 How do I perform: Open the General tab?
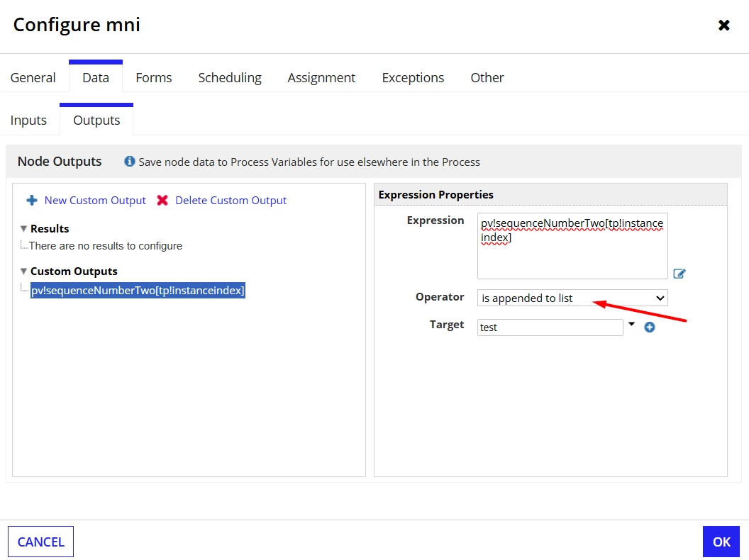pyautogui.click(x=33, y=77)
